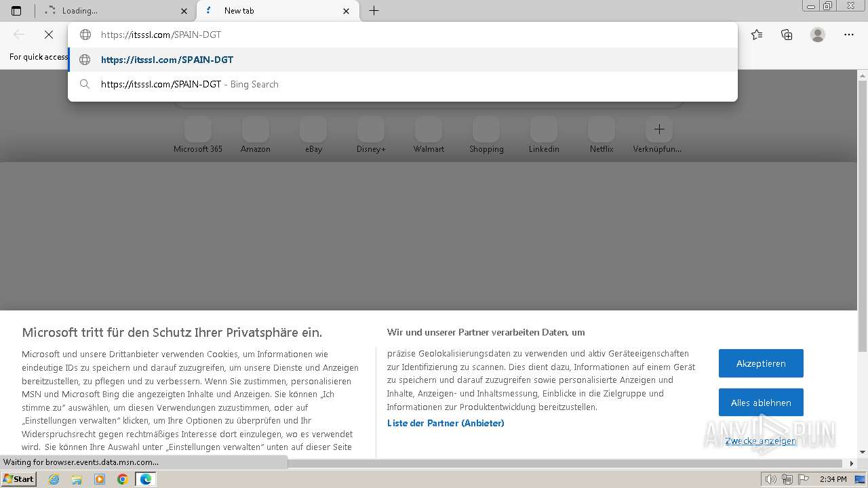Open the Settings and more ellipsis menu
Screen dimensions: 868x488
coord(849,35)
